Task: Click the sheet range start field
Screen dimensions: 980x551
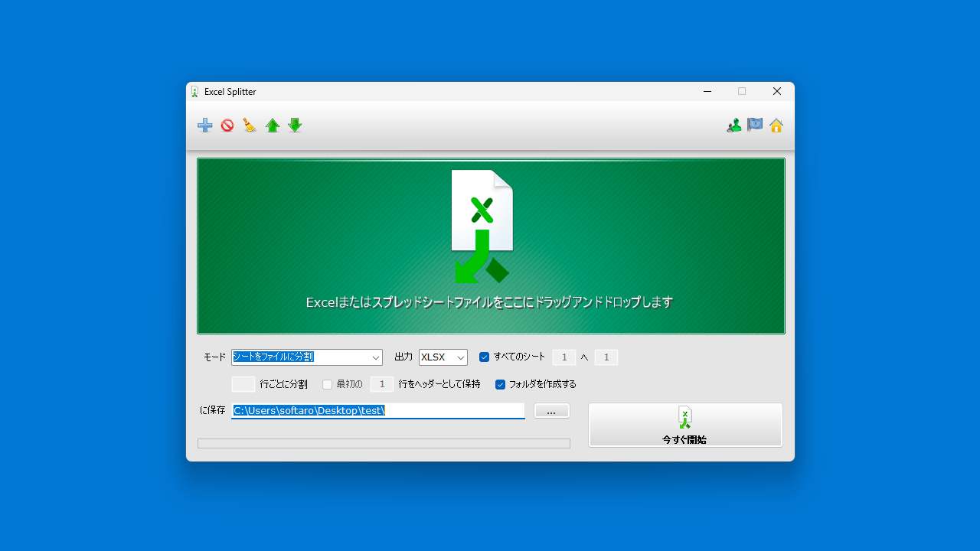Action: tap(564, 357)
